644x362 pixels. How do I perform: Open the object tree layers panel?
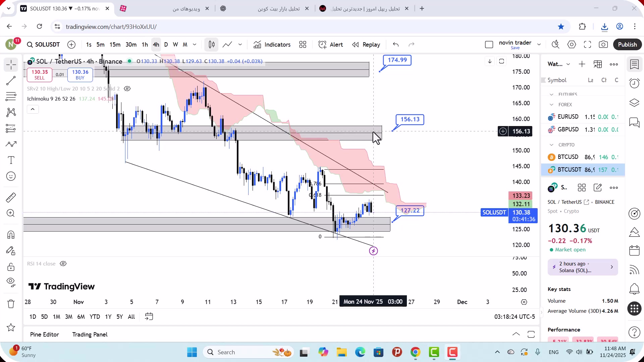(634, 103)
